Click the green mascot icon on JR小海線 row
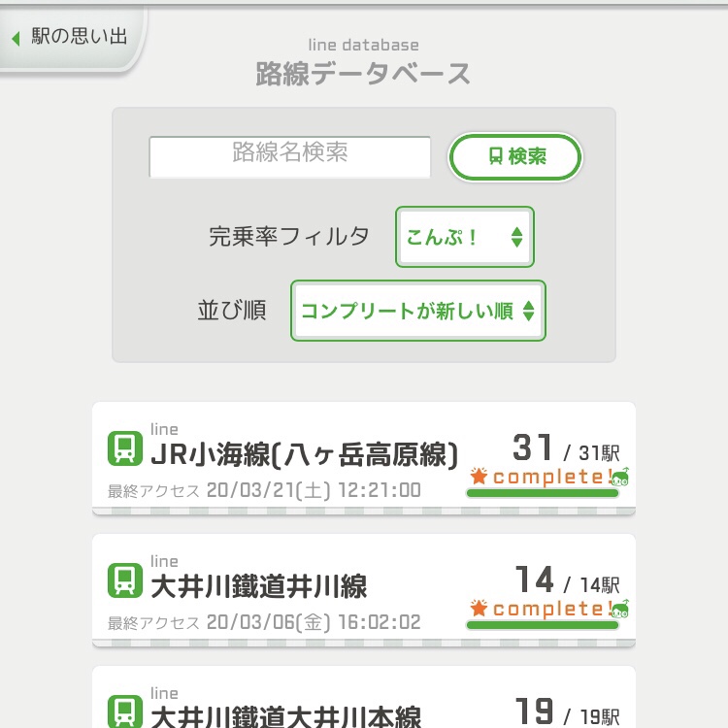The height and width of the screenshot is (728, 728). 620,477
